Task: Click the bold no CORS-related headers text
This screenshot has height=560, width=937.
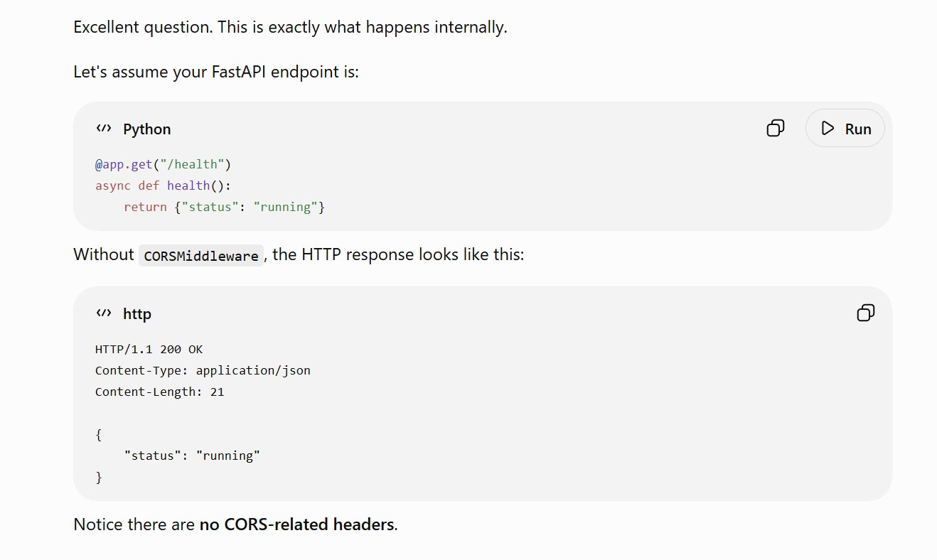Action: pyautogui.click(x=296, y=524)
